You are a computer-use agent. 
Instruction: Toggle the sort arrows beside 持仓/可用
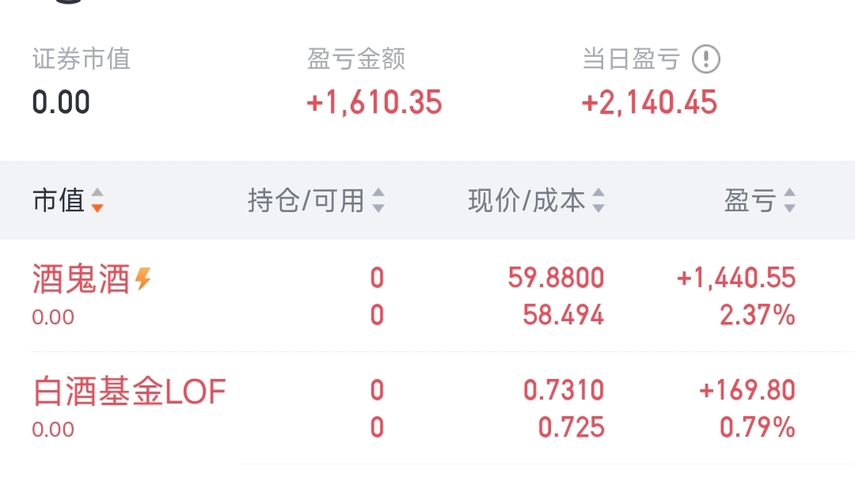(x=378, y=201)
